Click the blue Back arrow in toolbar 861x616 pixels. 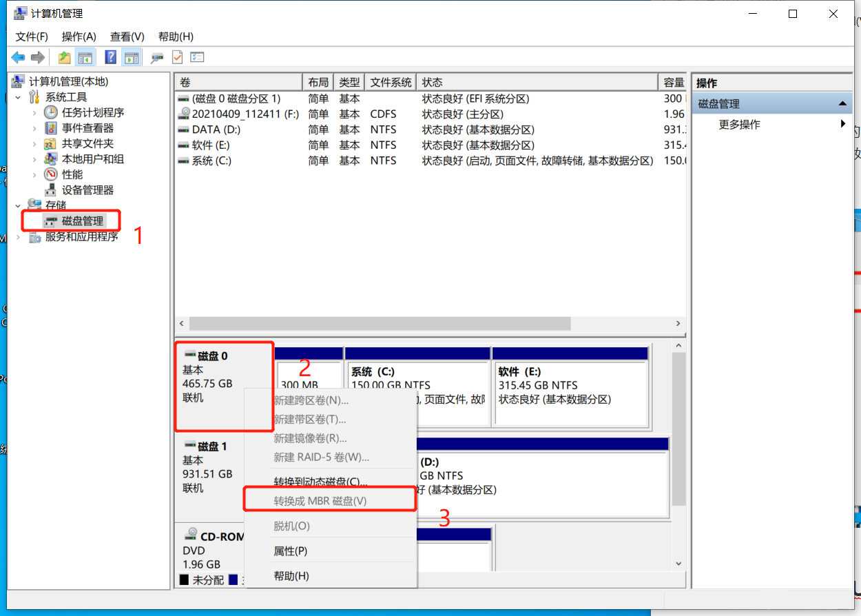point(18,58)
